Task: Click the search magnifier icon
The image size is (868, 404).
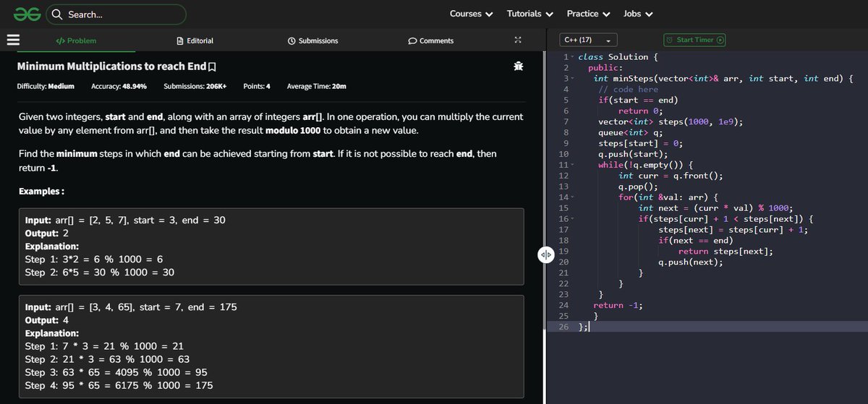Action: click(57, 14)
